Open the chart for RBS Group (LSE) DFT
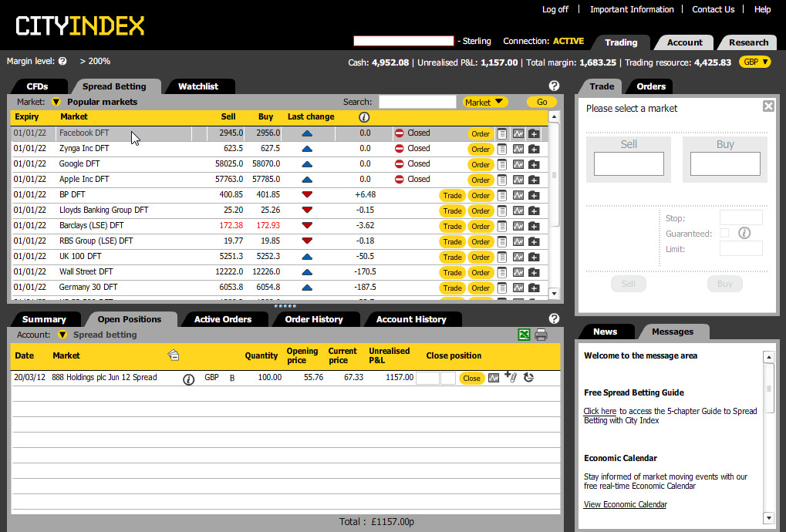The height and width of the screenshot is (532, 786). click(x=518, y=242)
